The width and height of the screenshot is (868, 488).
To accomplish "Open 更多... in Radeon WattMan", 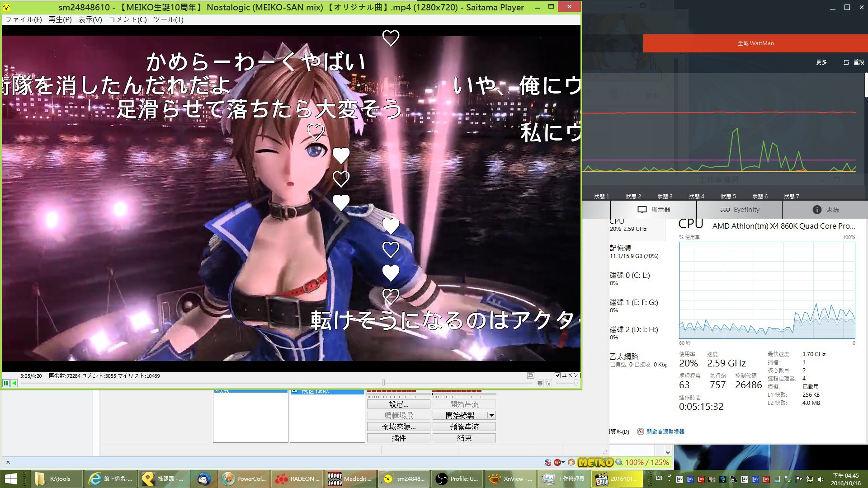I will point(823,62).
